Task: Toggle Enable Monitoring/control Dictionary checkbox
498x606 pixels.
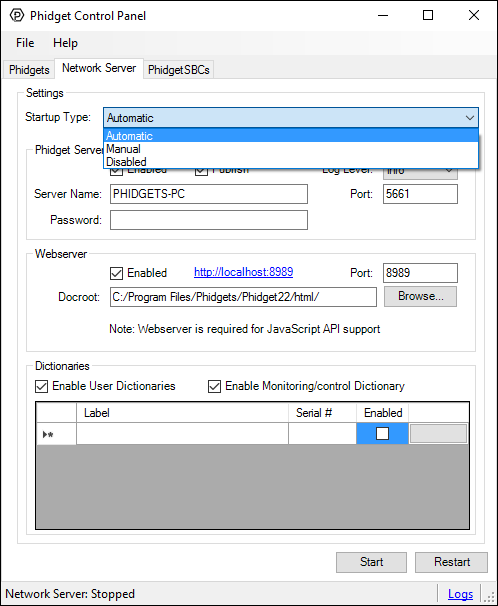Action: (x=214, y=386)
